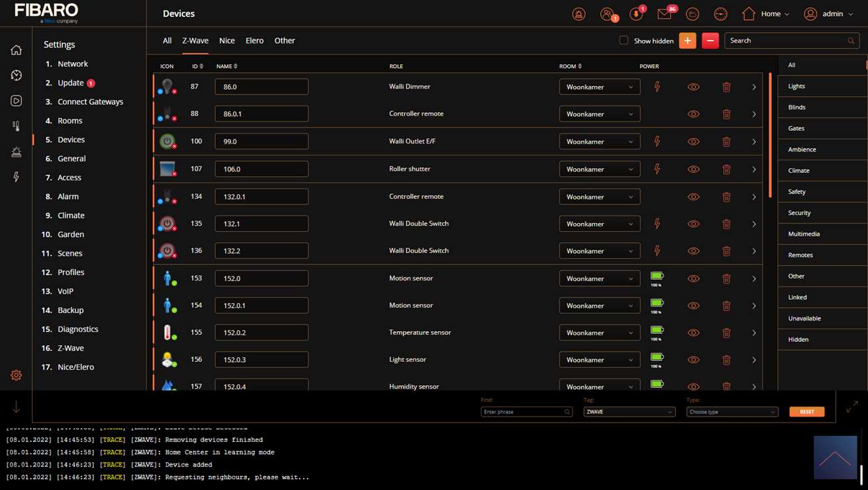Enable the Show hidden checkbox
This screenshot has width=868, height=490.
(x=624, y=40)
